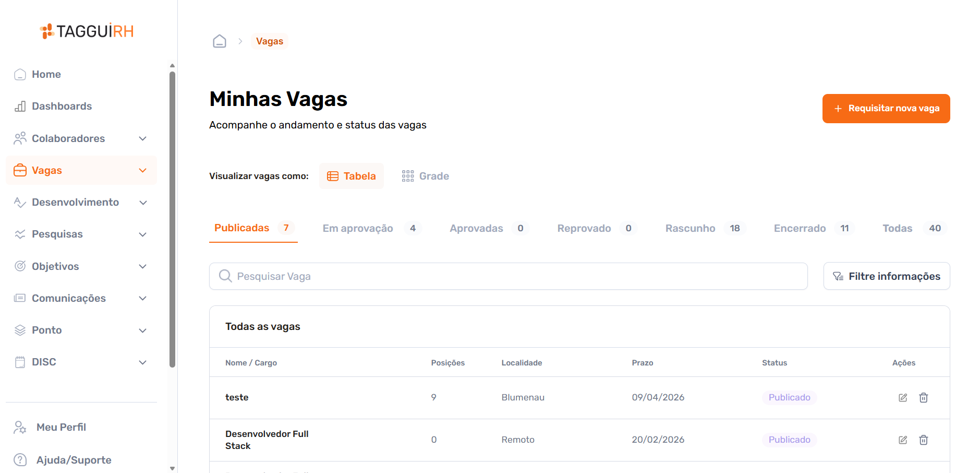
Task: Open the Aprovadas tab
Action: [x=489, y=228]
